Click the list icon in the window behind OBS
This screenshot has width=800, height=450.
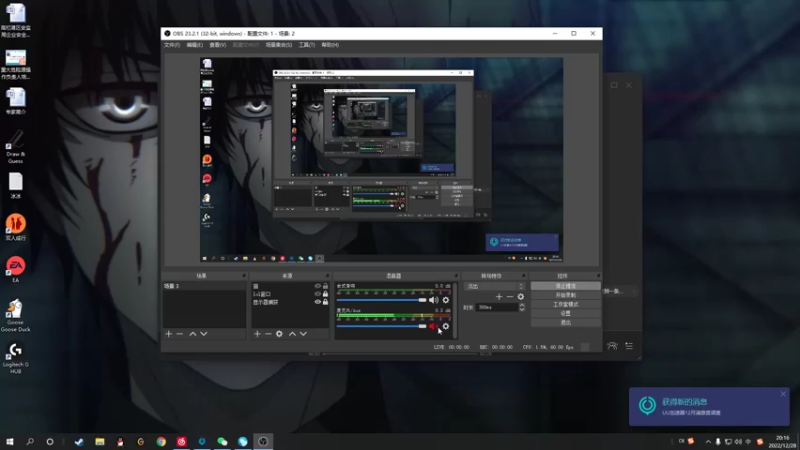[629, 346]
